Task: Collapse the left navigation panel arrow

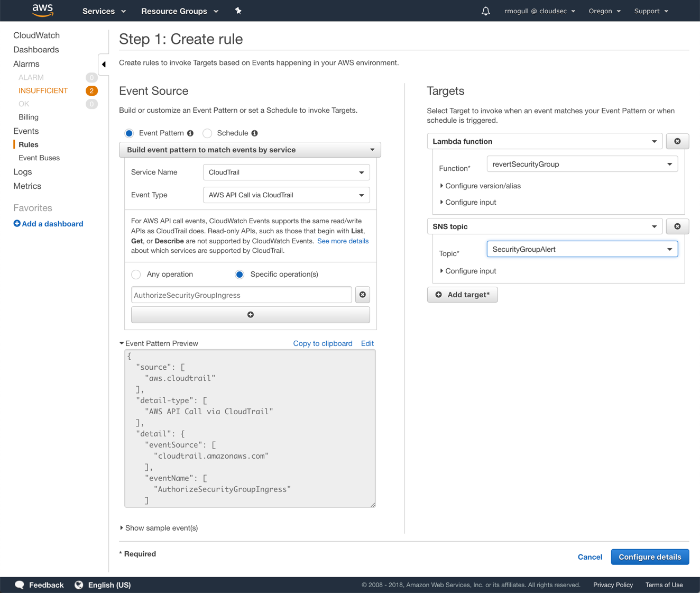Action: [104, 65]
